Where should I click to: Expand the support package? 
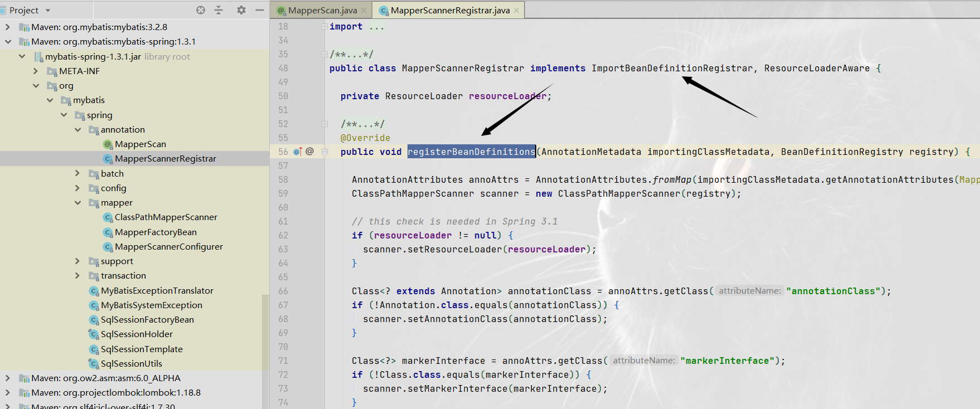(x=77, y=261)
